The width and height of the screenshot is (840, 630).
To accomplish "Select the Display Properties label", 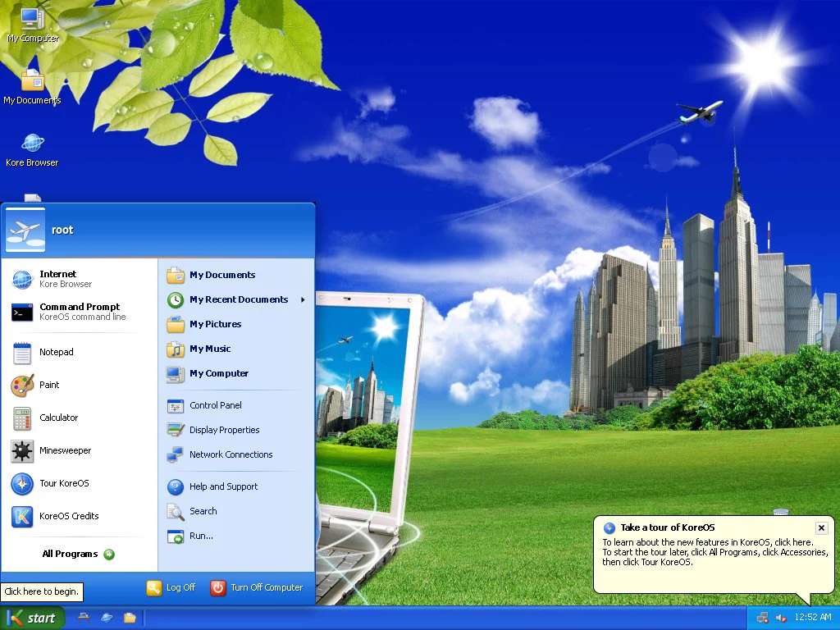I will pyautogui.click(x=225, y=430).
